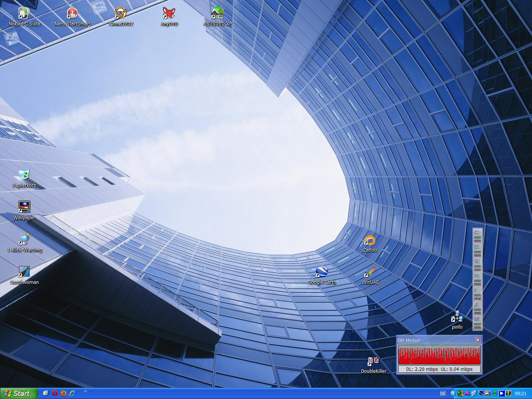Open the Zattoo shortcut
Viewport: 532px width, 399px height.
pos(370,241)
